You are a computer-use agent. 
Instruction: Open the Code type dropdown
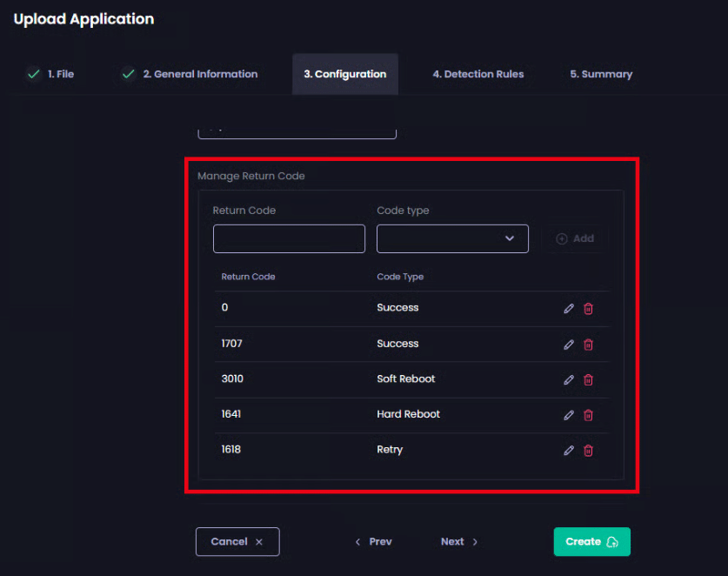point(452,238)
